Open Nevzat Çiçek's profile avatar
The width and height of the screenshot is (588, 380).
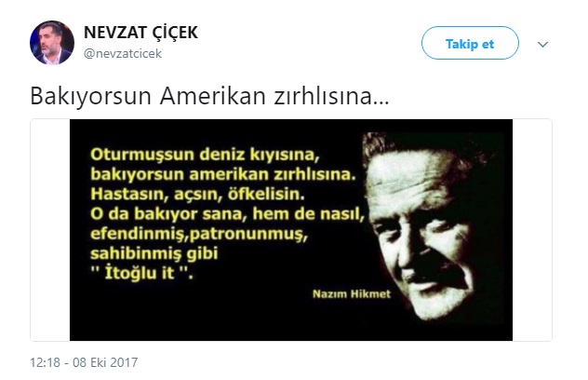pos(52,43)
